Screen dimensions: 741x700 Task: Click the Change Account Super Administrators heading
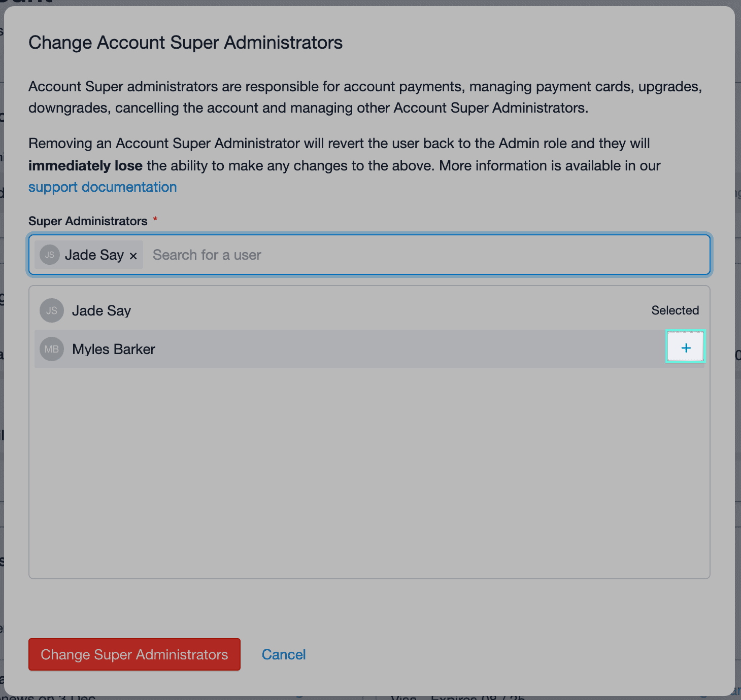tap(185, 43)
